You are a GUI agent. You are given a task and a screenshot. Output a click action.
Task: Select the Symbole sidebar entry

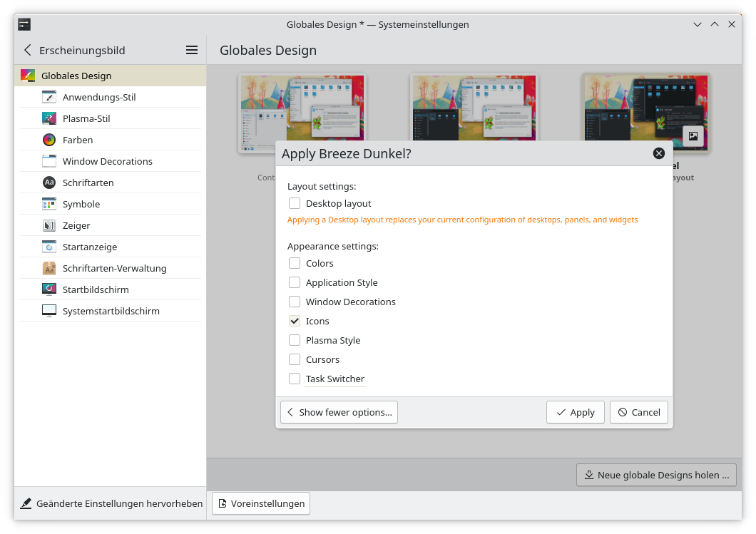pos(111,204)
